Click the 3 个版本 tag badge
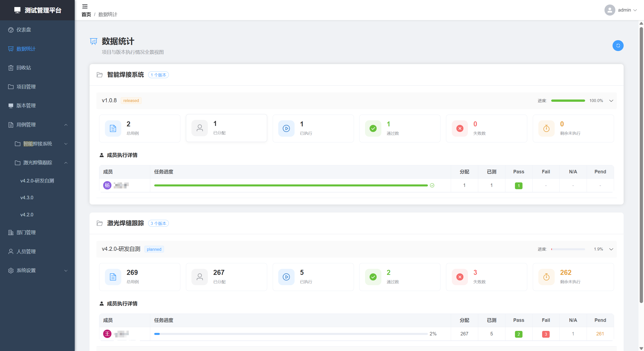Image resolution: width=644 pixels, height=351 pixels. click(x=158, y=223)
